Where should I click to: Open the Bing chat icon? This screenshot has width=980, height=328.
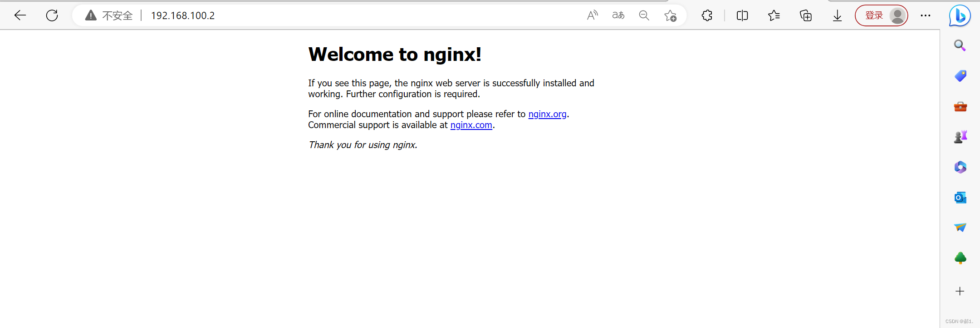(x=960, y=16)
